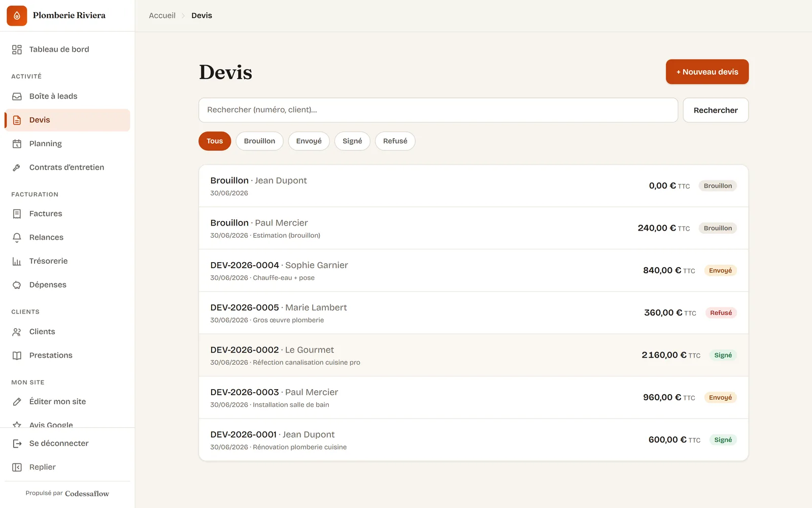Click the Rechercher button
812x508 pixels.
coord(716,110)
